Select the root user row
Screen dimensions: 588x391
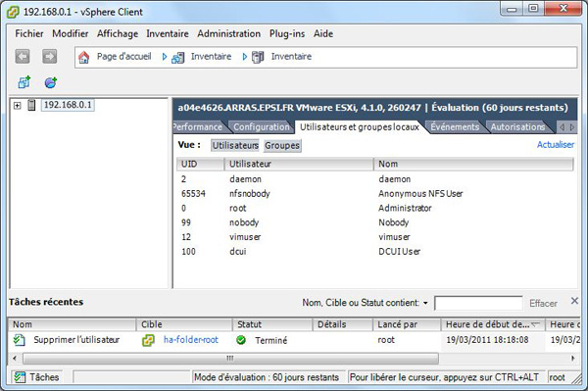tap(375, 208)
